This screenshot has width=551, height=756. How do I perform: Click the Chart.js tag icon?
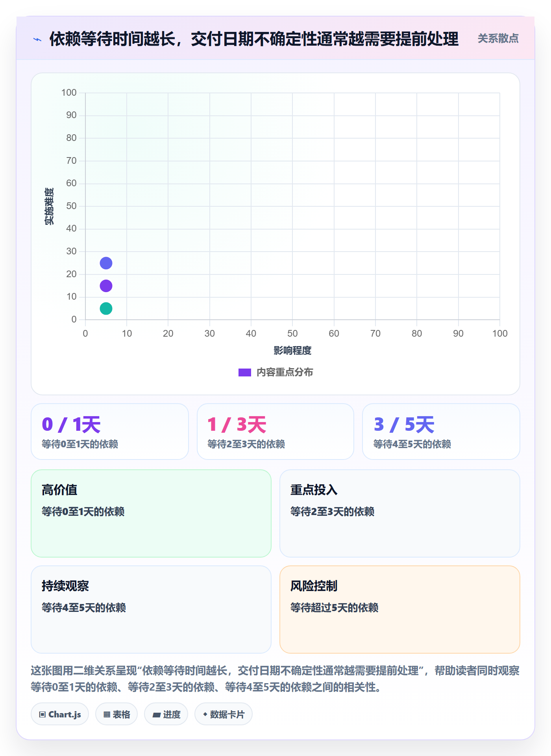click(x=43, y=715)
